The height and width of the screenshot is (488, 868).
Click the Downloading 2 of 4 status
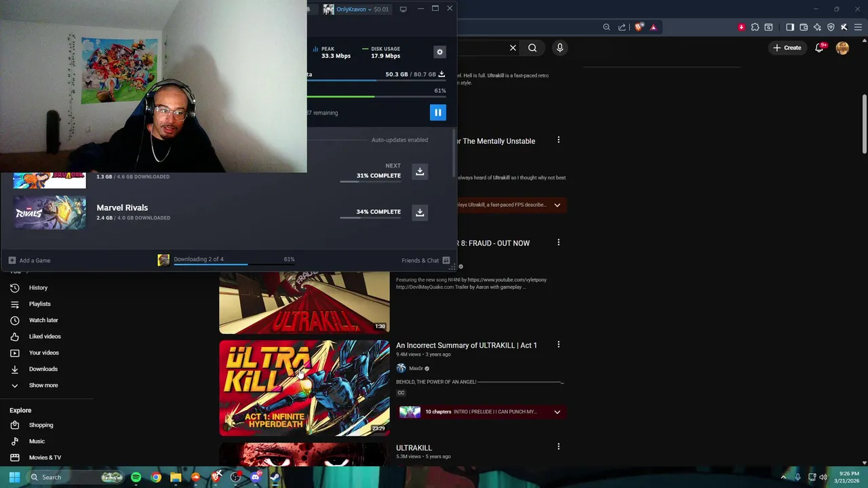coord(199,259)
